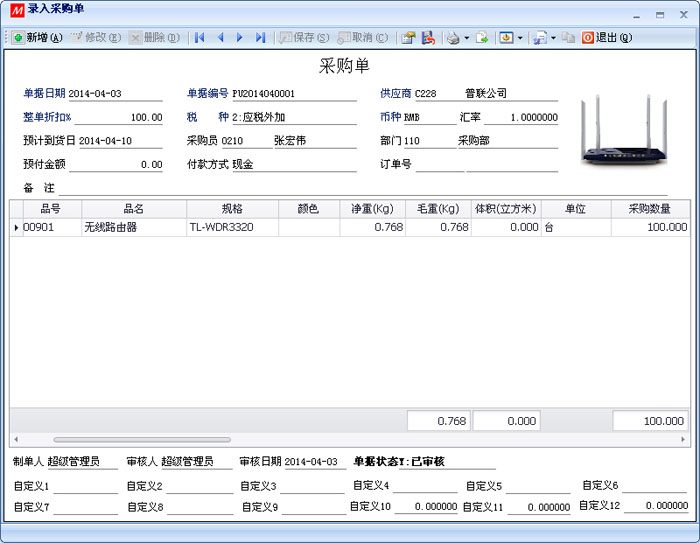Click the 自定义1 input field
The width and height of the screenshot is (700, 543).
pyautogui.click(x=86, y=486)
